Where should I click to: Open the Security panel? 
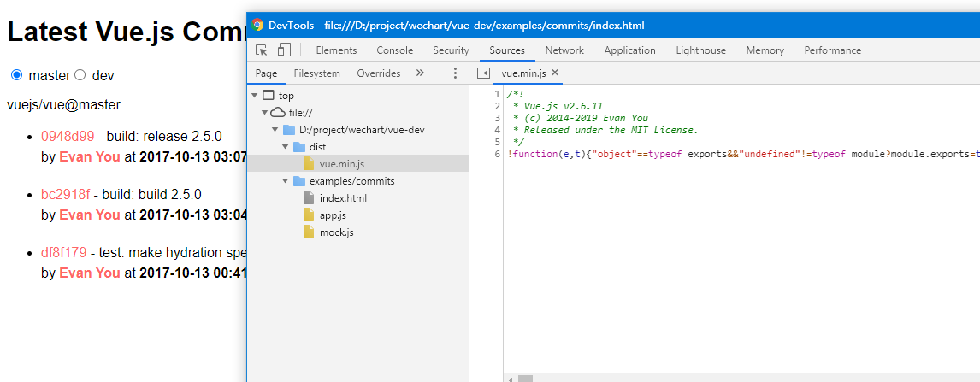tap(452, 50)
